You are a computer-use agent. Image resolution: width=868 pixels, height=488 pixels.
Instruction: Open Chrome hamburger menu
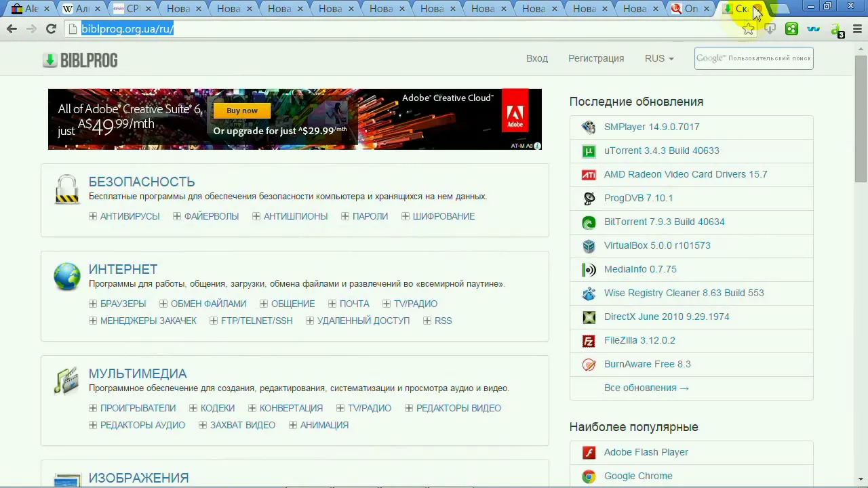857,29
